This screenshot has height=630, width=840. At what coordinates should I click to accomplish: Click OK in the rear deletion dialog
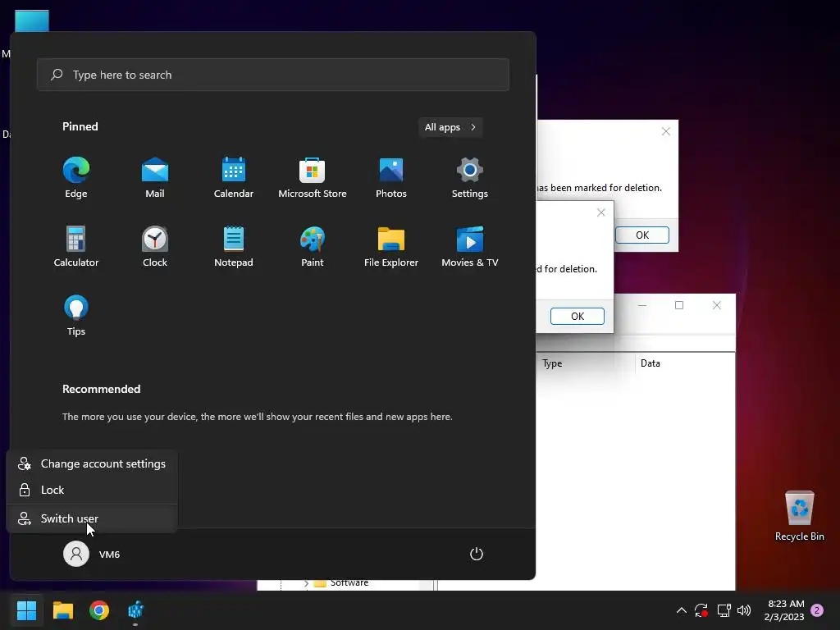click(x=641, y=235)
